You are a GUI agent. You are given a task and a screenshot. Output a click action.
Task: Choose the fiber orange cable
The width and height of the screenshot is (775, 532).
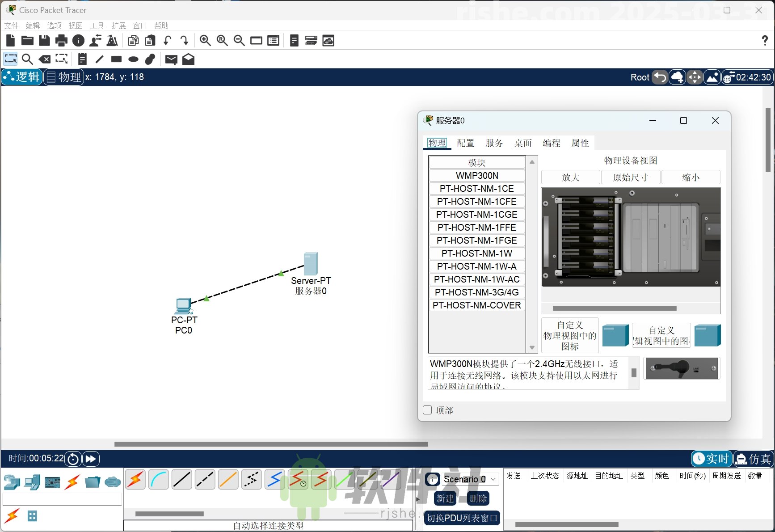[228, 480]
